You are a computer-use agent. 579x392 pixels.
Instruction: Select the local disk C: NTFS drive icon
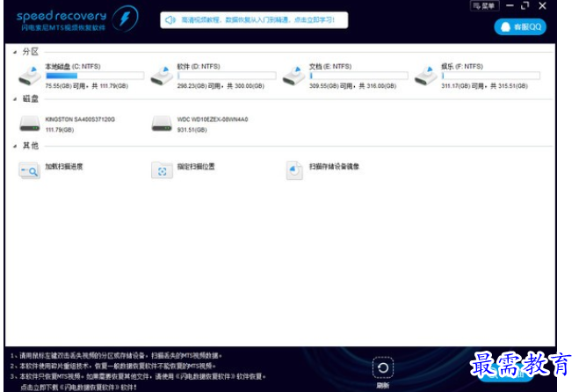click(x=30, y=76)
